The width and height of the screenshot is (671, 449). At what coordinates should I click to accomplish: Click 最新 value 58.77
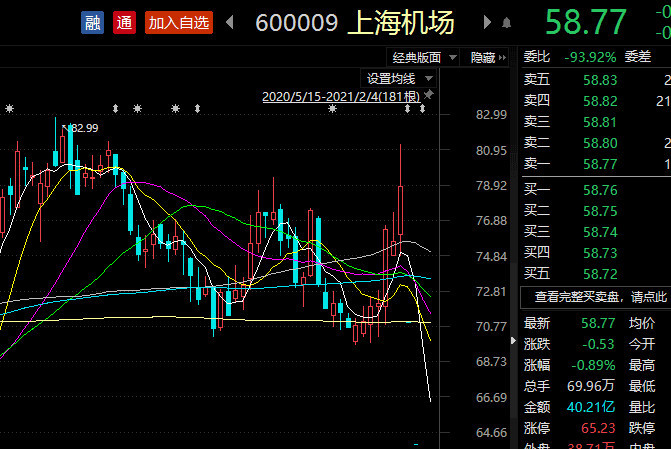tap(598, 323)
